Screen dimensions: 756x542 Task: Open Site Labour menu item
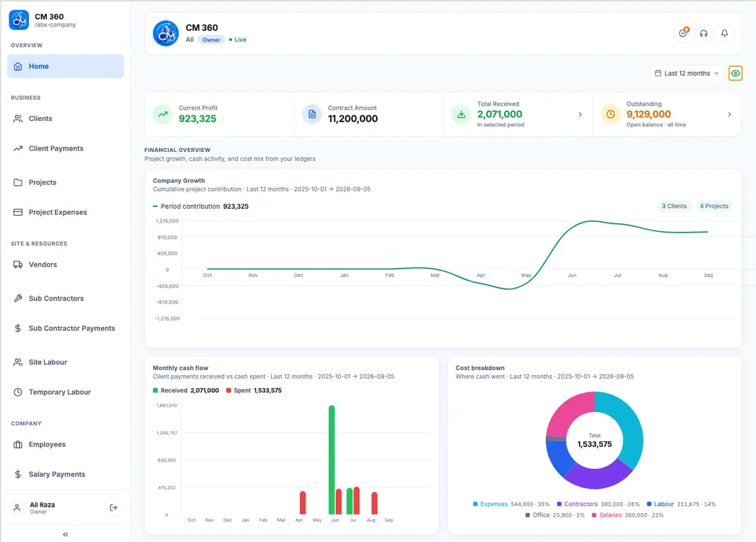[66, 362]
